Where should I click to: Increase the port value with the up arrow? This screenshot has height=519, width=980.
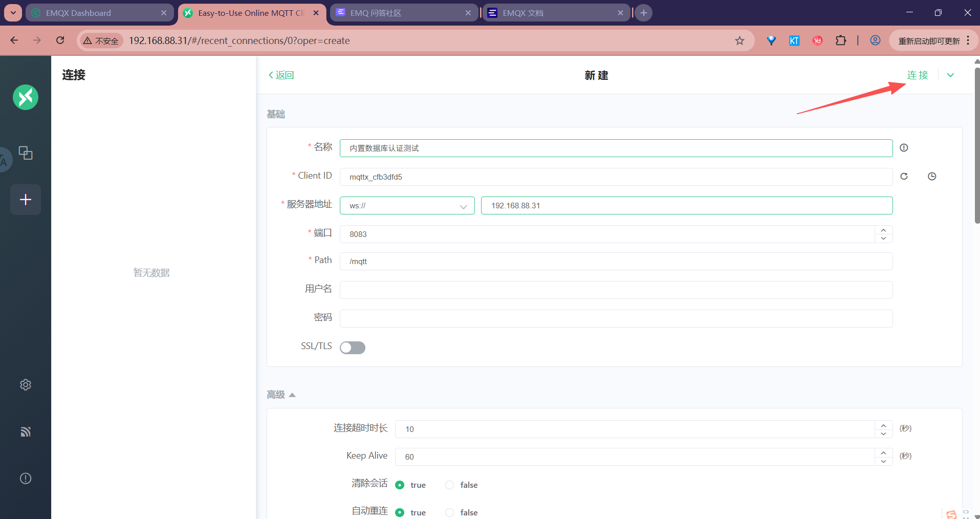click(884, 230)
